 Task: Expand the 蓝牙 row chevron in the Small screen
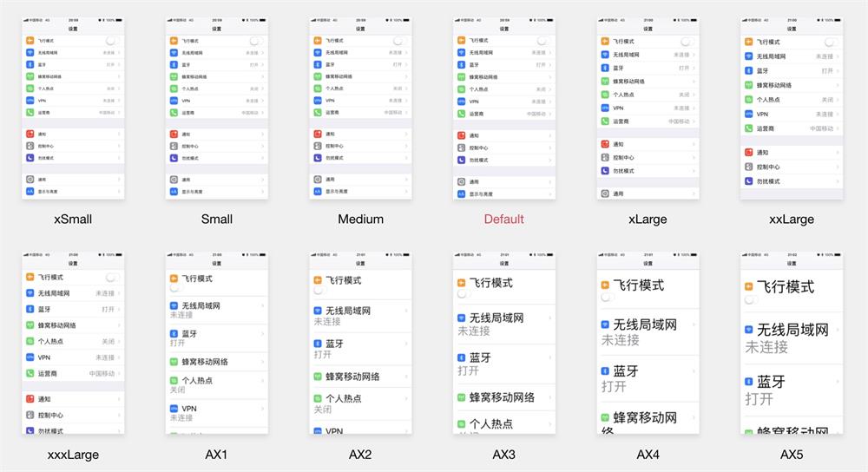pyautogui.click(x=262, y=65)
